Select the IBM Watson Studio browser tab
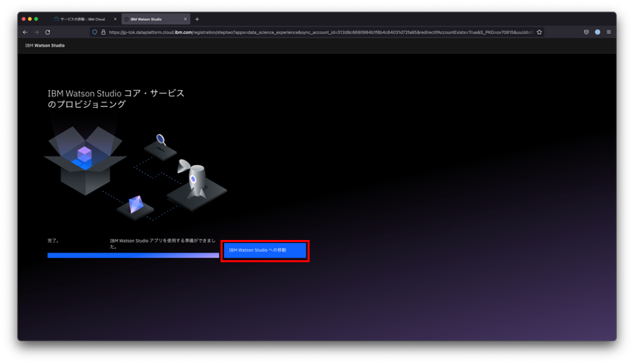Image resolution: width=634 pixels, height=364 pixels. (x=156, y=19)
